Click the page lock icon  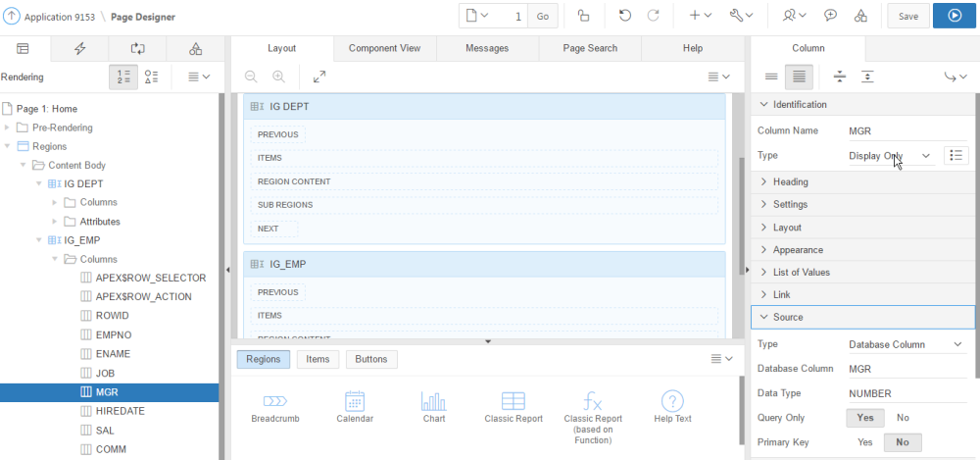click(x=584, y=17)
